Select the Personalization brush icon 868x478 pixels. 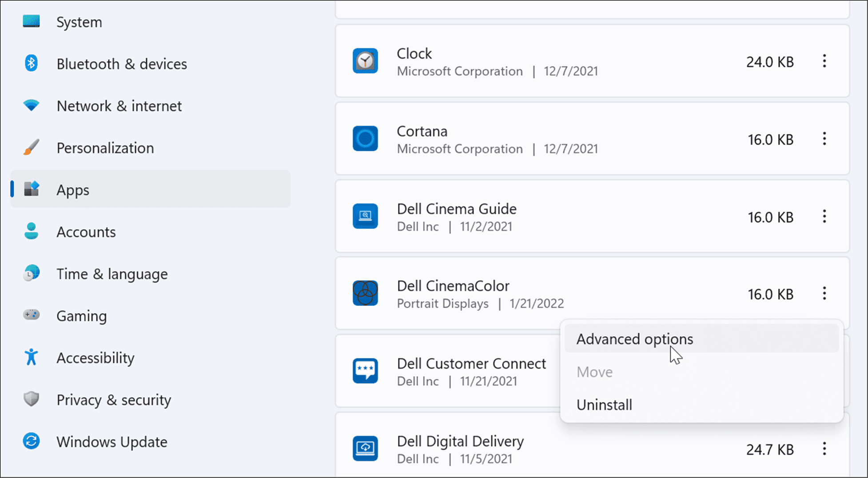[31, 147]
